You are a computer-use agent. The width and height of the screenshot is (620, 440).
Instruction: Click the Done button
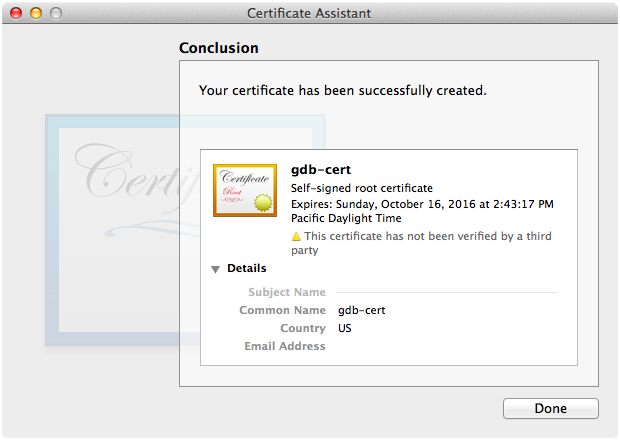[550, 408]
